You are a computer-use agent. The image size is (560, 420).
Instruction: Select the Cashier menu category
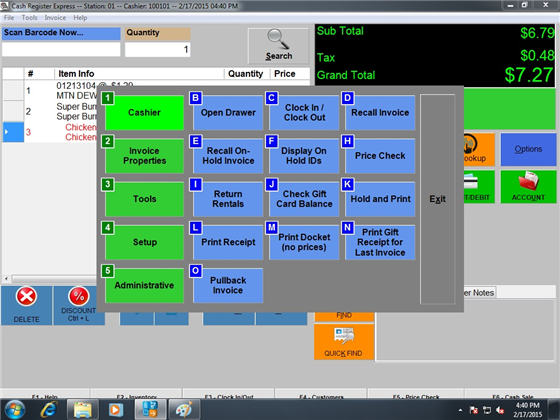click(144, 112)
